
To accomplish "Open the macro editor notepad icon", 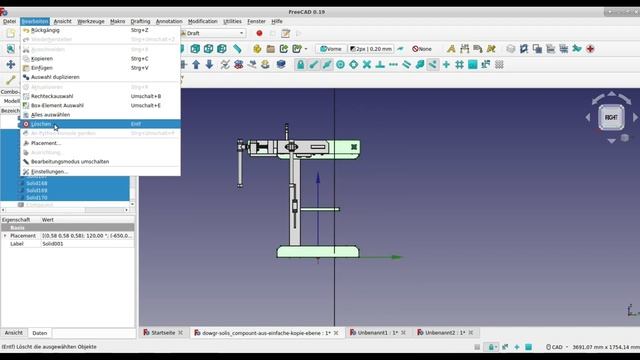I will tap(286, 33).
